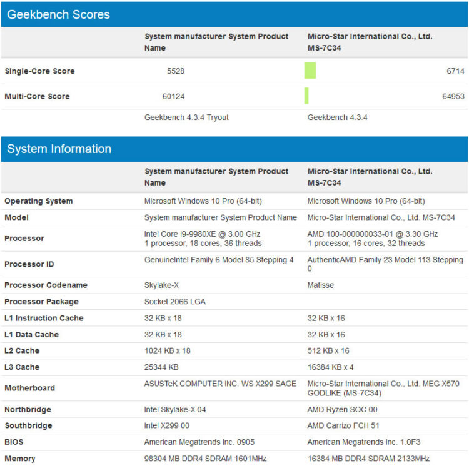The width and height of the screenshot is (469, 476).
Task: Select the 98304 MB DDR4 memory value
Action: pyautogui.click(x=205, y=459)
